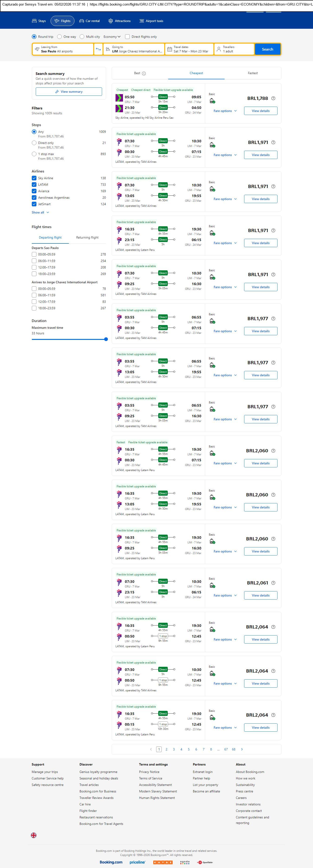Viewport: 313px width, 868px height.
Task: Click the info icon next to Best tab
Action: click(x=144, y=73)
